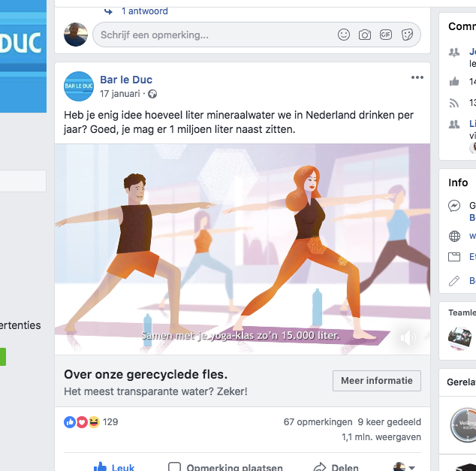
Task: Open the Over onze gerecyclede fles headline
Action: click(146, 374)
